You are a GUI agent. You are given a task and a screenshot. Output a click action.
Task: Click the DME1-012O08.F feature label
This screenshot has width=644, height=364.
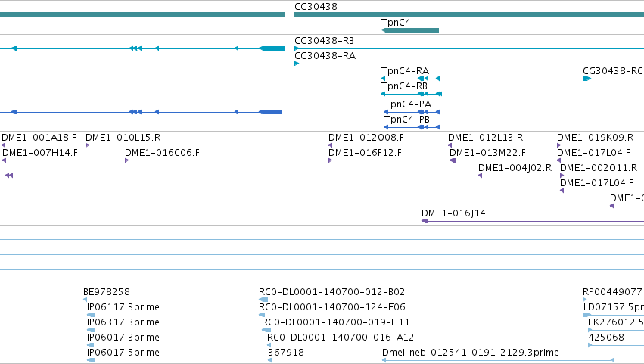point(366,138)
